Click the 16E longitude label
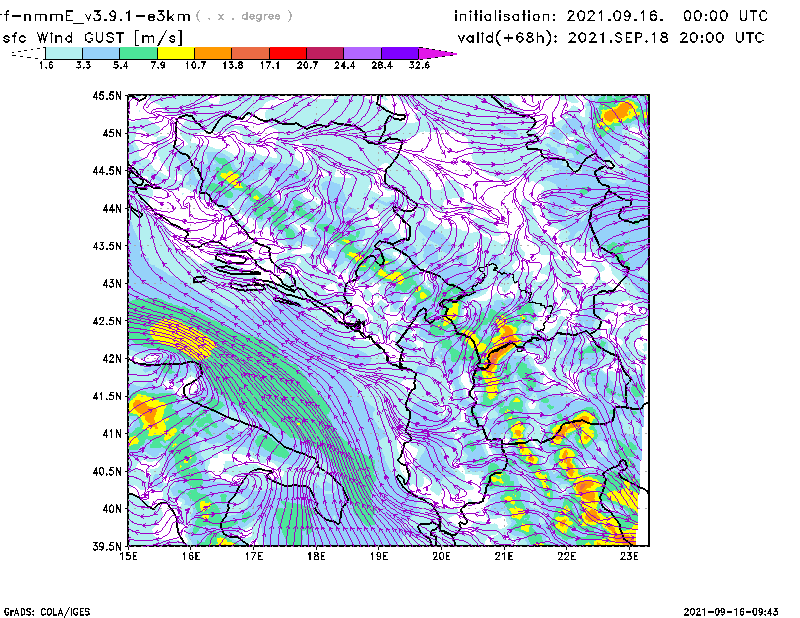The height and width of the screenshot is (618, 800). (x=191, y=556)
